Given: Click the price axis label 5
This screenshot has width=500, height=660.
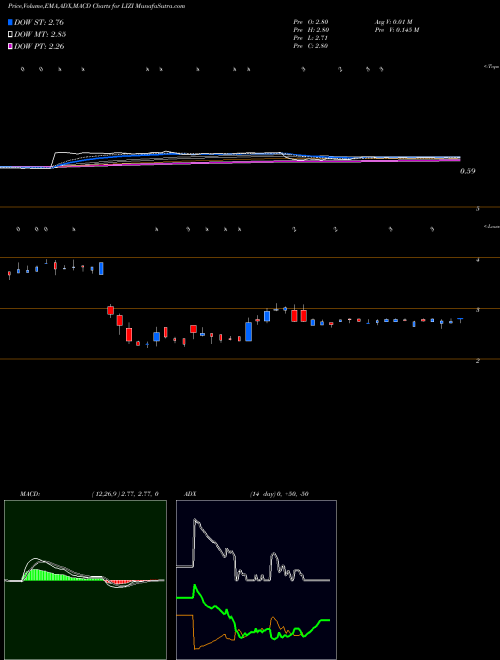Looking at the screenshot, I should point(478,209).
